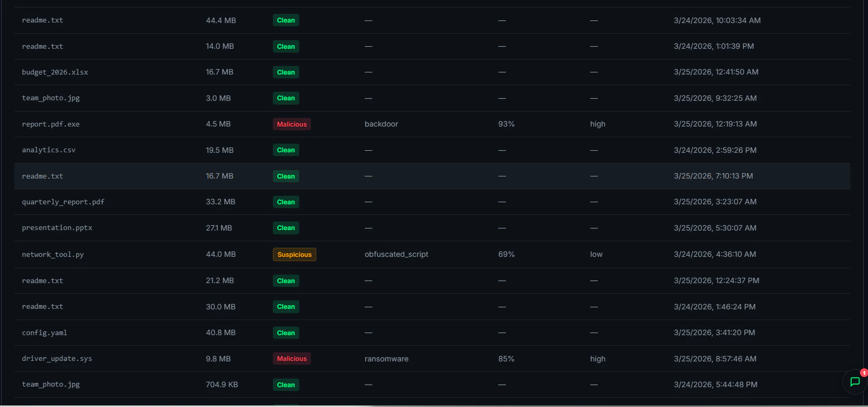Select file name config.yaml
The width and height of the screenshot is (868, 407).
tap(44, 333)
